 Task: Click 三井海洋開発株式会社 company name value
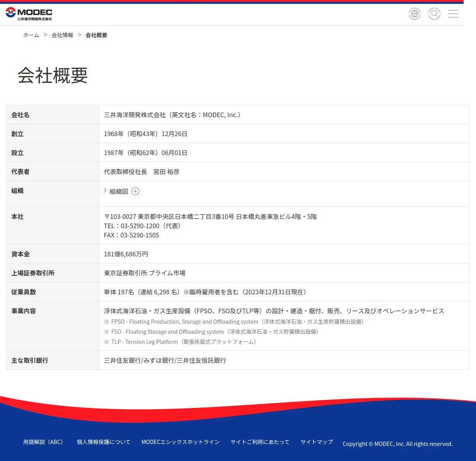(172, 115)
